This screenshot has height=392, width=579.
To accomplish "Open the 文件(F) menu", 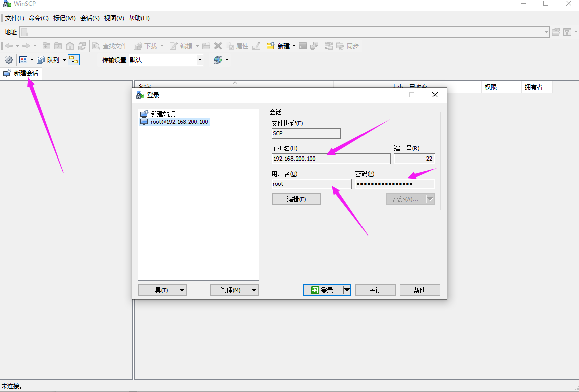I will pyautogui.click(x=15, y=18).
